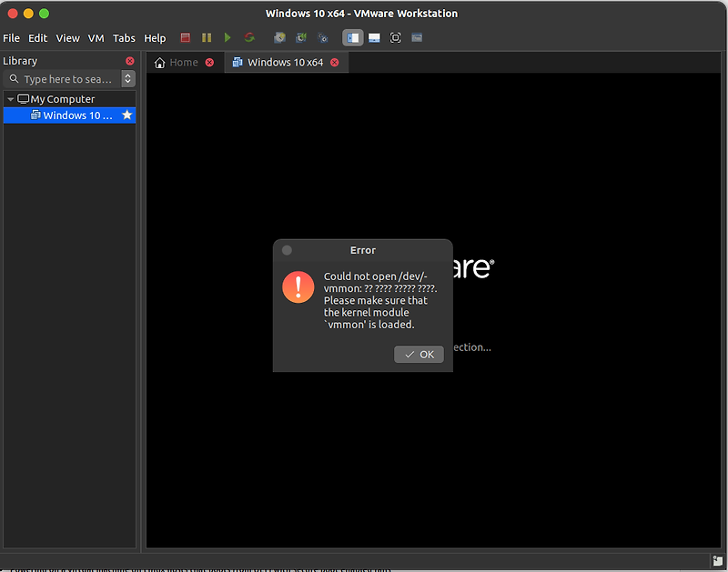Enter full screen mode
Viewport: 728px width, 572px height.
coord(396,37)
